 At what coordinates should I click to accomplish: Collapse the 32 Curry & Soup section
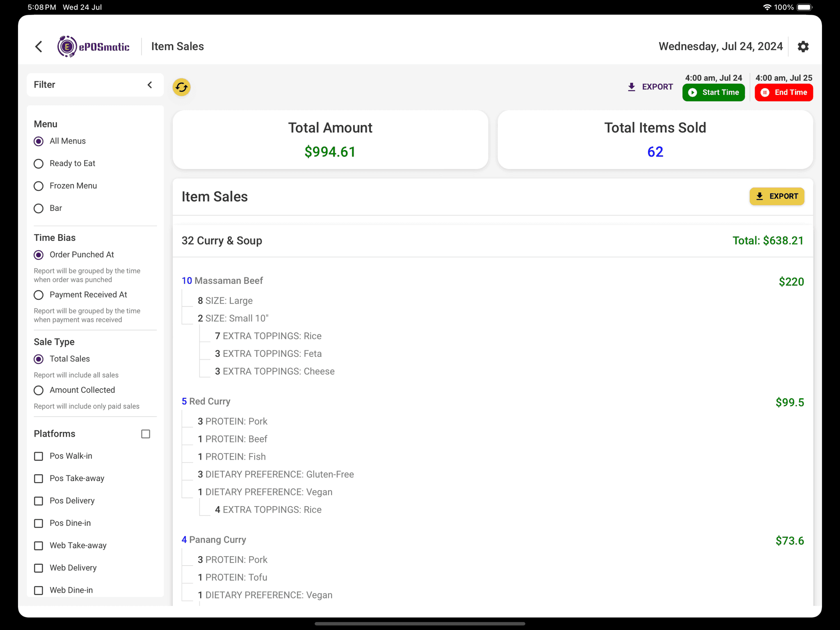tap(221, 241)
